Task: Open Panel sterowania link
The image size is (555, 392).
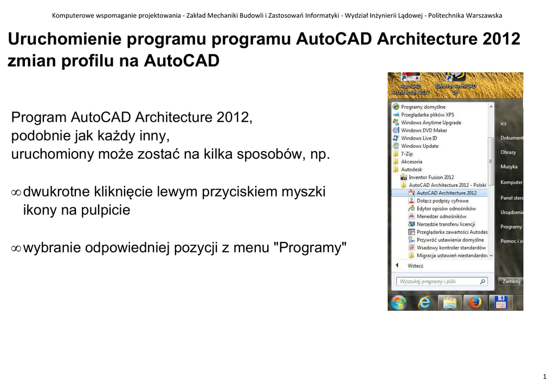Action: point(511,198)
